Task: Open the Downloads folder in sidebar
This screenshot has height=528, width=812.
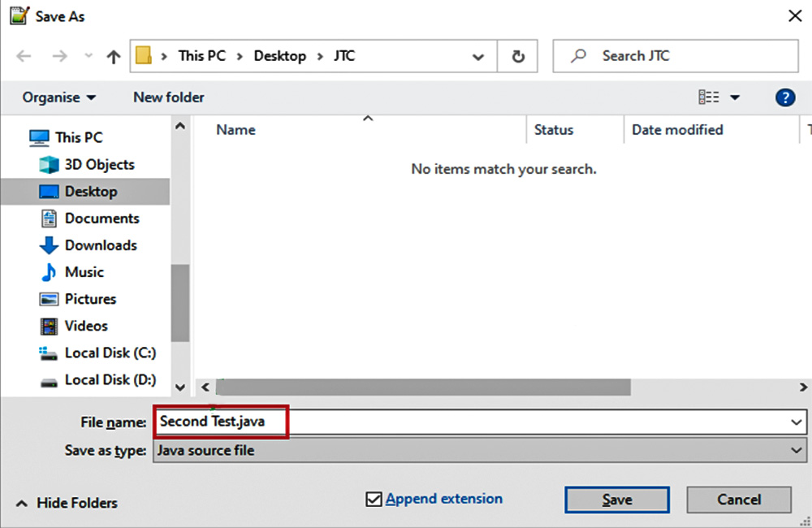Action: (101, 245)
